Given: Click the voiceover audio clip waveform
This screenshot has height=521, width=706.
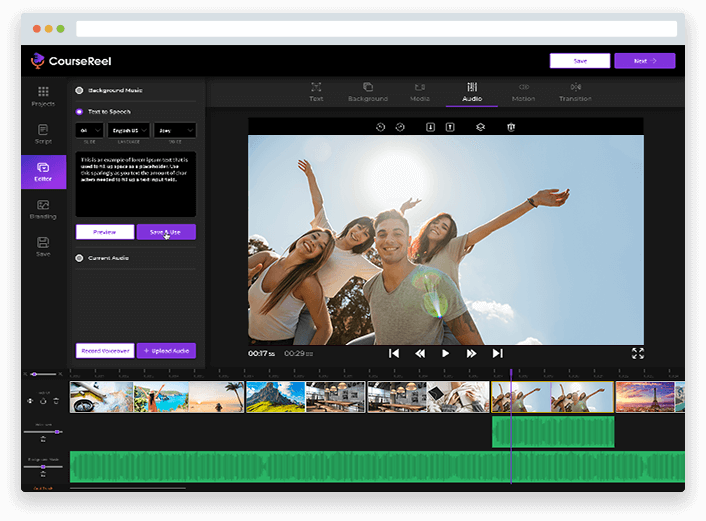Looking at the screenshot, I should click(x=553, y=432).
